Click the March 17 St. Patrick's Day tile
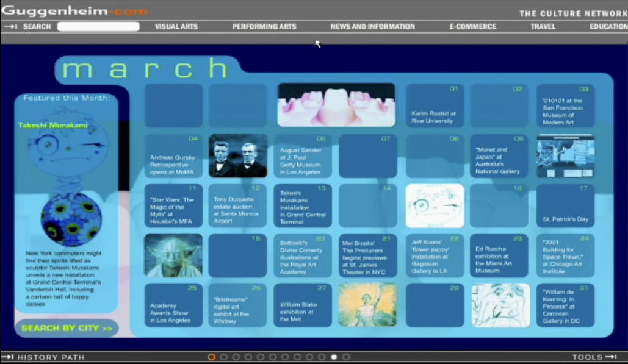 565,206
